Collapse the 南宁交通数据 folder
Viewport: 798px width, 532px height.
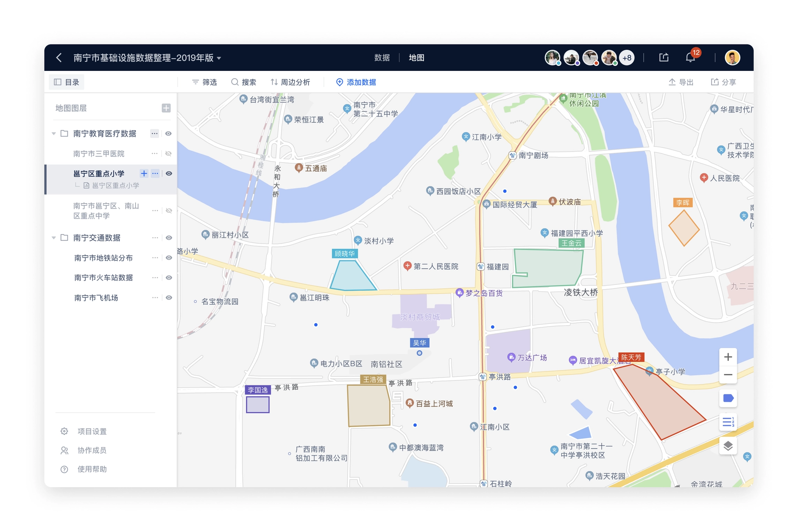(54, 238)
